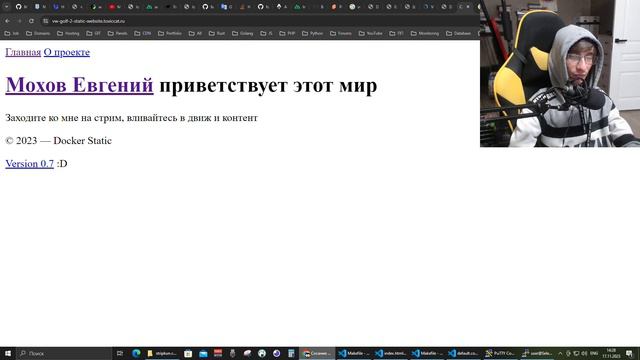Image resolution: width=640 pixels, height=360 pixels.
Task: Launch Microsoft Edge from the taskbar
Action: (x=136, y=353)
